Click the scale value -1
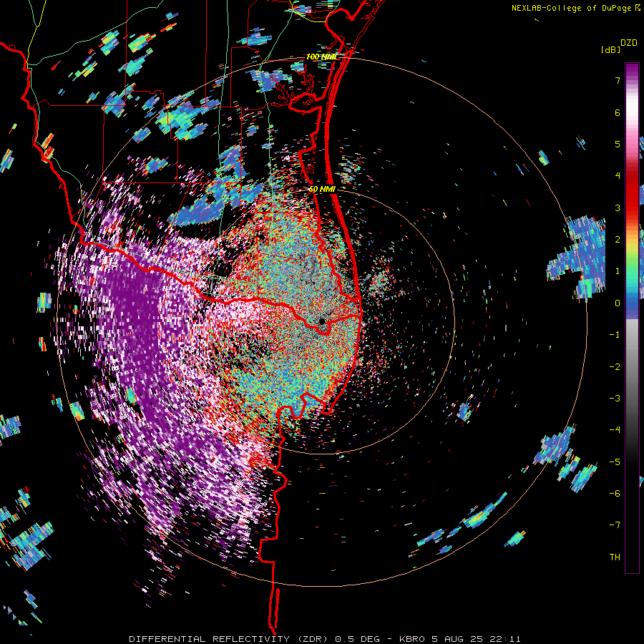This screenshot has width=644, height=644. pyautogui.click(x=615, y=335)
